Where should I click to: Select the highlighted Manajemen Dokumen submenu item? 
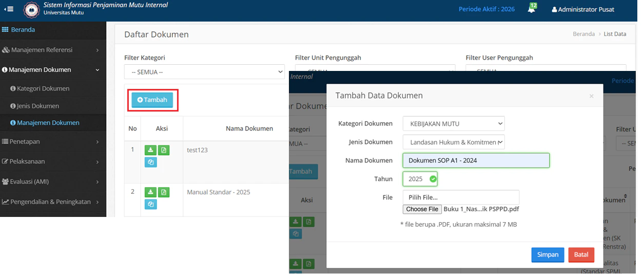(x=48, y=123)
